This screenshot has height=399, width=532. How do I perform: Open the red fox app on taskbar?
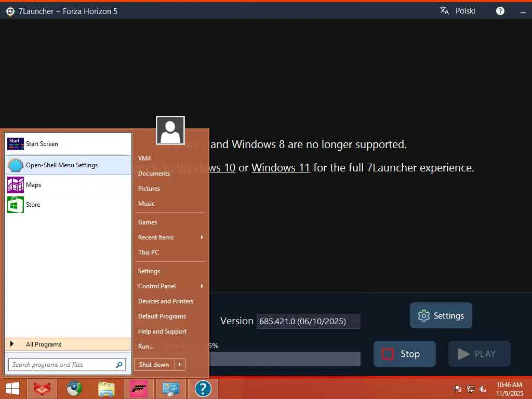click(x=42, y=389)
